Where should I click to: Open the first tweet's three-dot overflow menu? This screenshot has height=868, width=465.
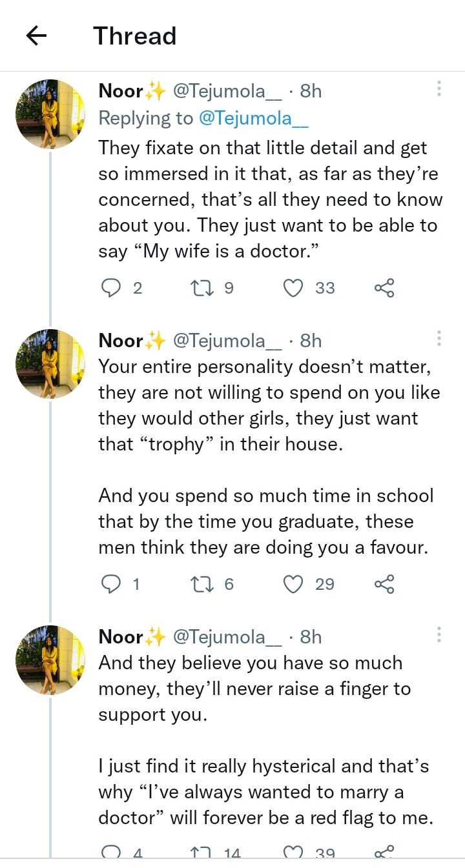439,89
